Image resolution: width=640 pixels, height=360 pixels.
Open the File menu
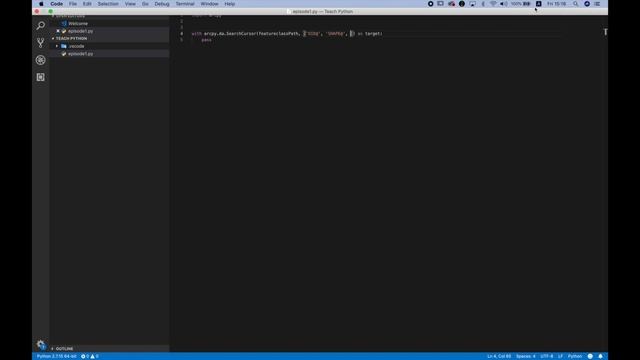click(x=73, y=4)
